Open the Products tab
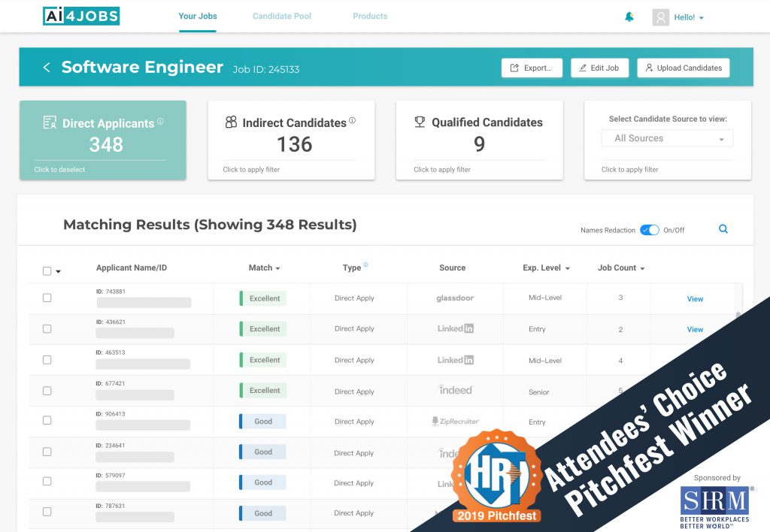This screenshot has height=532, width=770. click(370, 17)
